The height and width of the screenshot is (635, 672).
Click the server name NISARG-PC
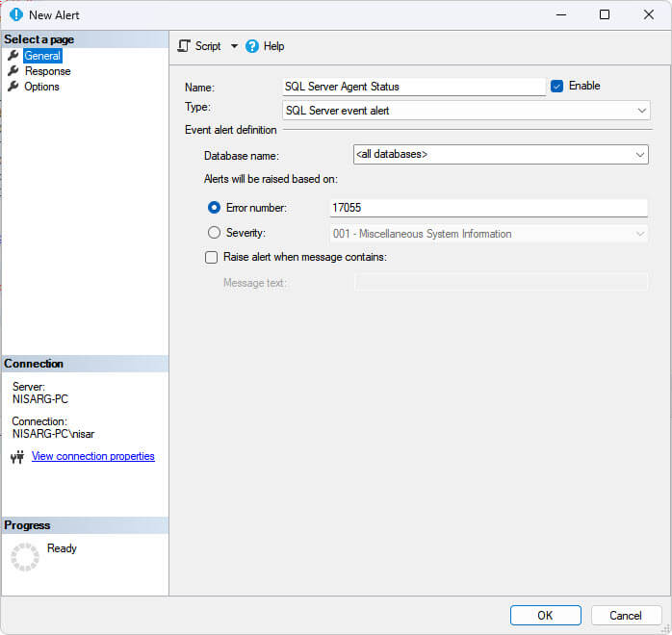(x=40, y=399)
